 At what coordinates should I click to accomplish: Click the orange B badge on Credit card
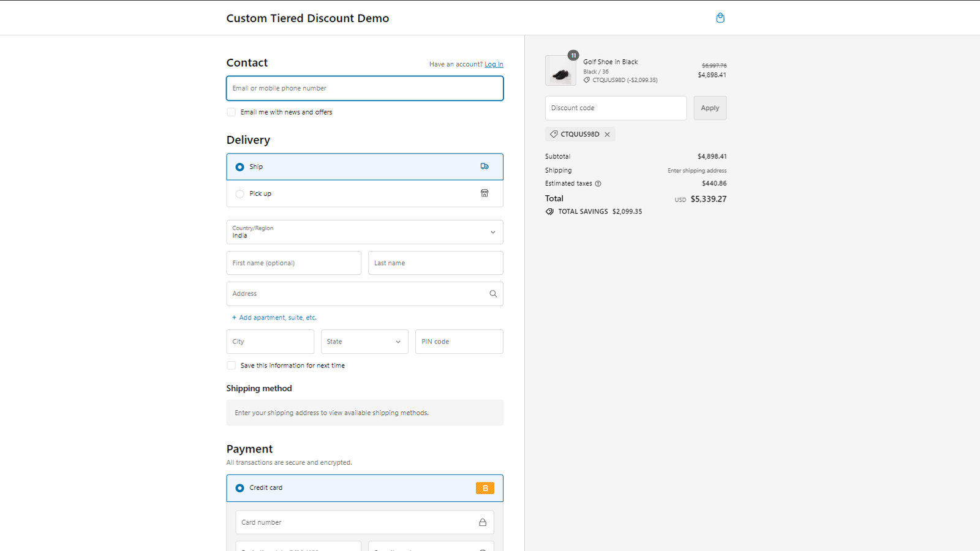tap(485, 488)
